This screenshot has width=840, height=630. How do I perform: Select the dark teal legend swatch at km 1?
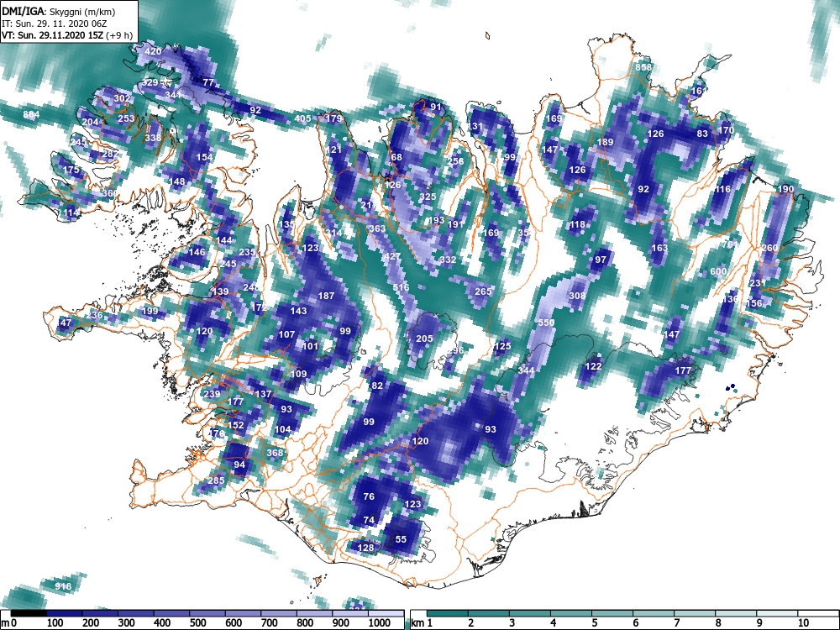[448, 613]
